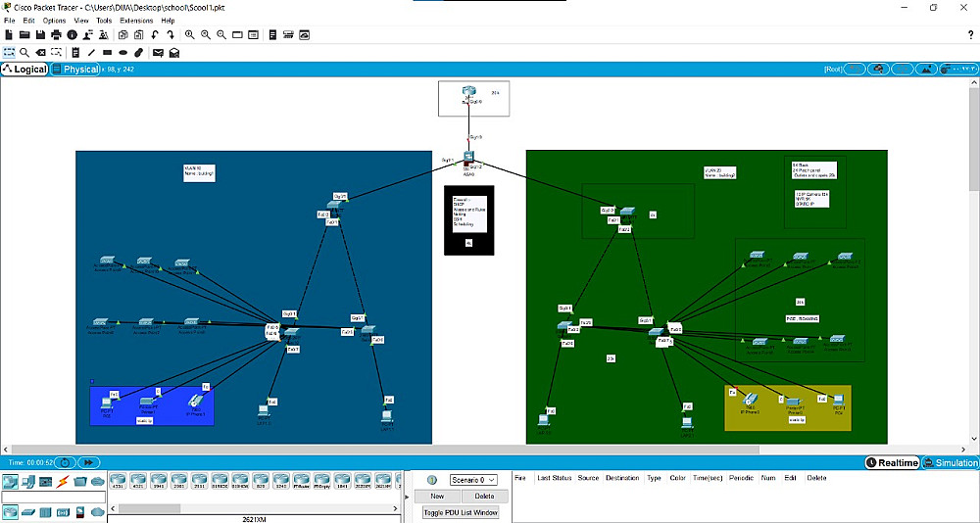Select the Network Devices category icon
The width and height of the screenshot is (980, 523).
(x=10, y=481)
